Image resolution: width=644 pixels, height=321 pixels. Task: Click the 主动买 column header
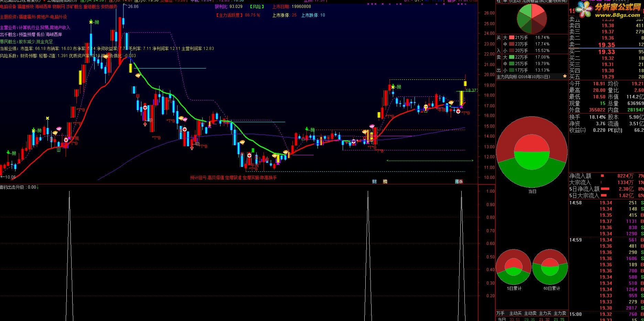click(x=515, y=313)
